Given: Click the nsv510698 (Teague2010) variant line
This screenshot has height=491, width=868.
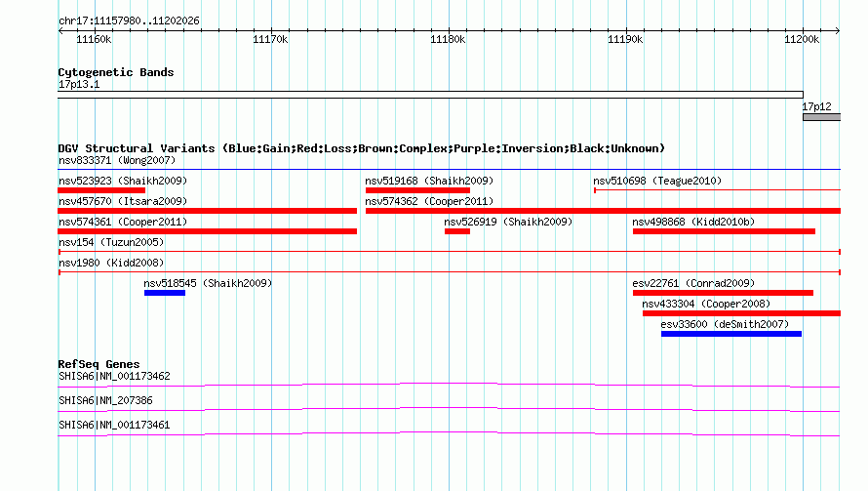Looking at the screenshot, I should [717, 190].
